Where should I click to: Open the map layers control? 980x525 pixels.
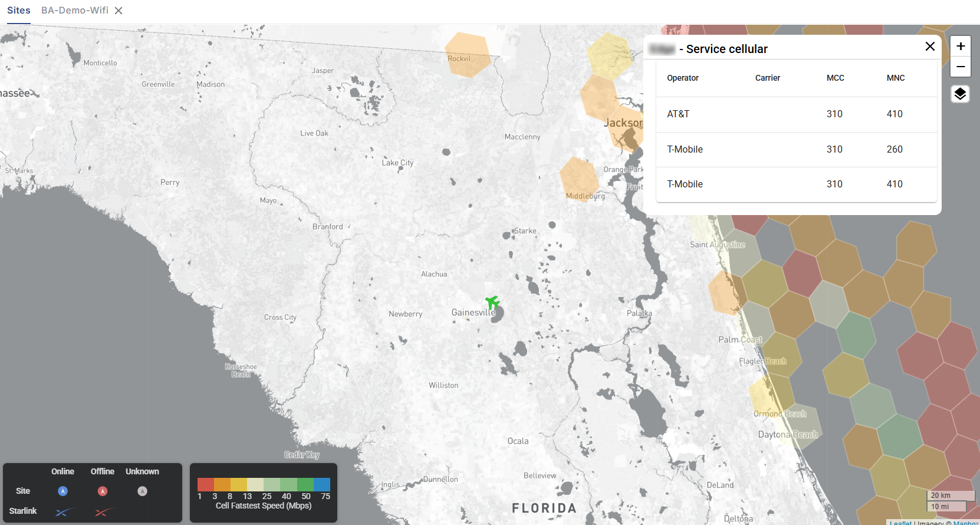click(x=960, y=94)
